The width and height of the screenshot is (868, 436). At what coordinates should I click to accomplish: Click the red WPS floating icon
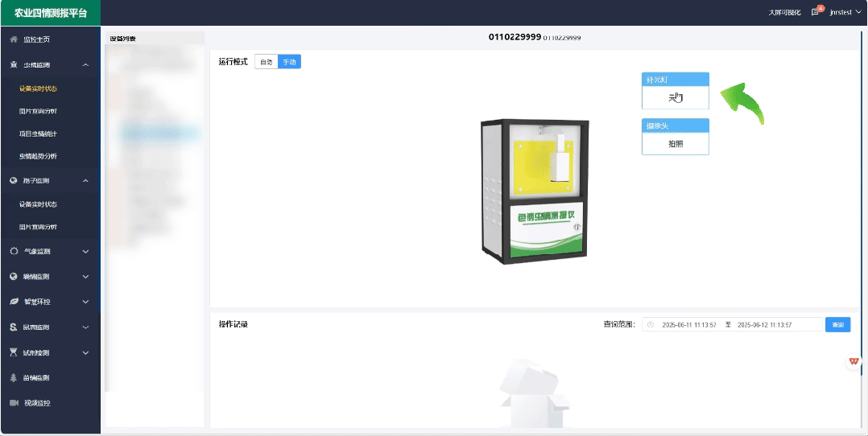point(854,362)
